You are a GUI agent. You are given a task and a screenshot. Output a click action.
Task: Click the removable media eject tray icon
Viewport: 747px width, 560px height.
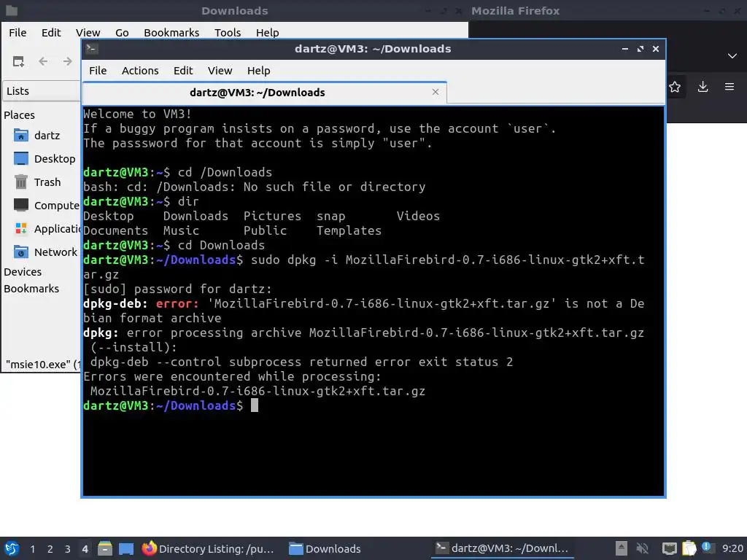point(621,548)
